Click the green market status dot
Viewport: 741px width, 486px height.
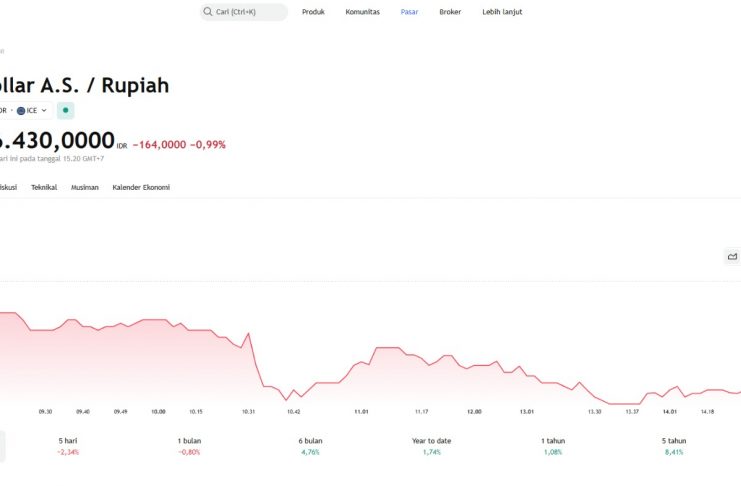point(66,110)
